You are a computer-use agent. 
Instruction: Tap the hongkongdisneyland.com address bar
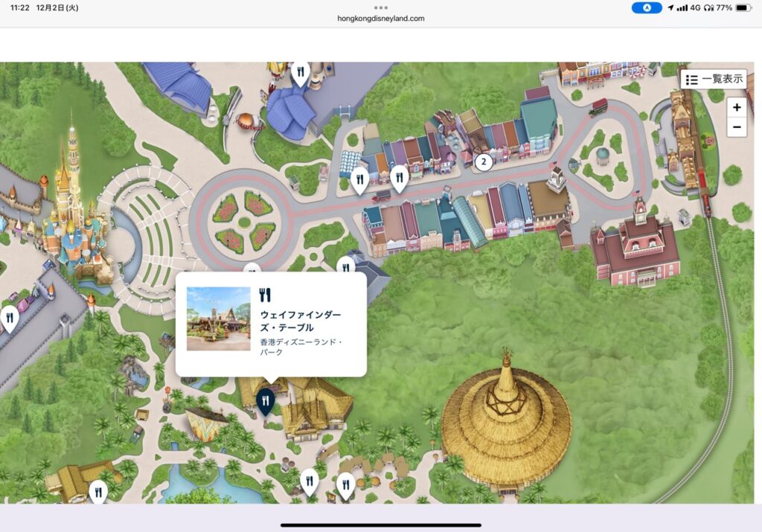click(x=381, y=19)
